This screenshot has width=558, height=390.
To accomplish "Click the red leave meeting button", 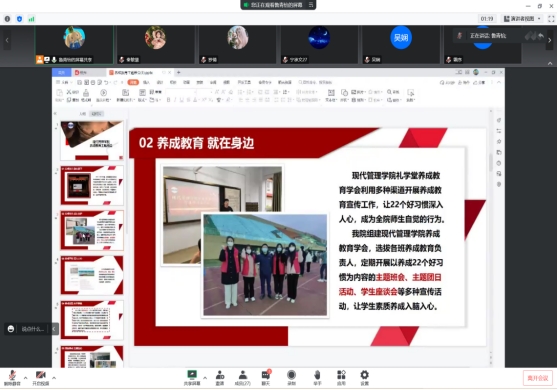I will (537, 378).
